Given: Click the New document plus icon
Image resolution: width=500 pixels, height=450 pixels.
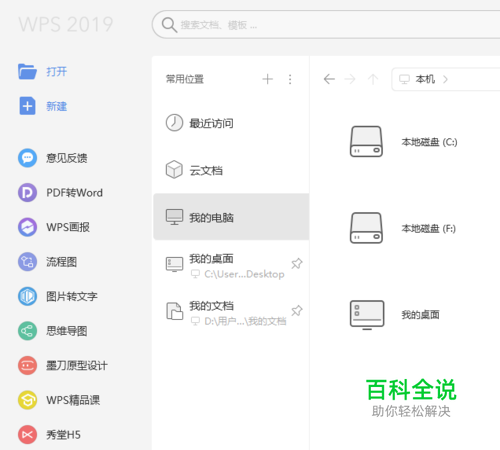Looking at the screenshot, I should [27, 106].
